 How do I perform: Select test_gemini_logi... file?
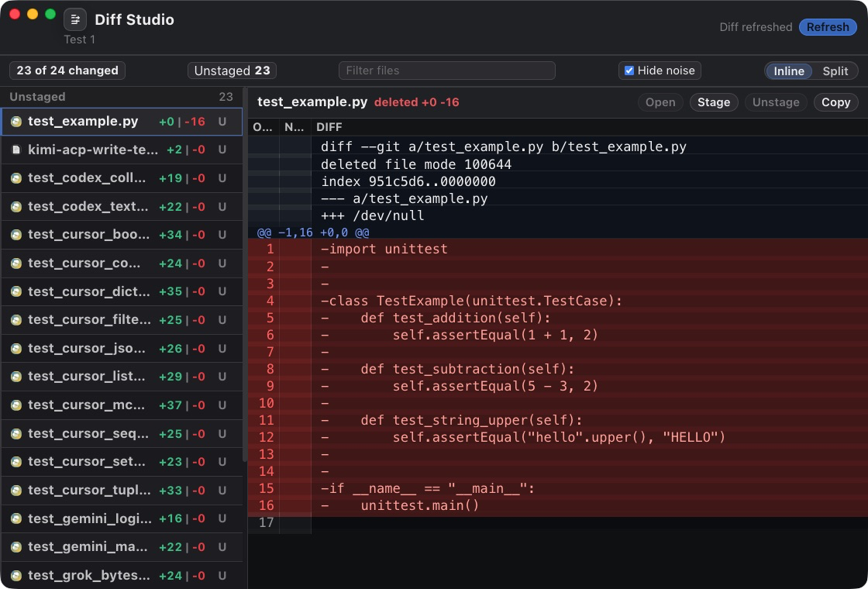click(x=122, y=518)
